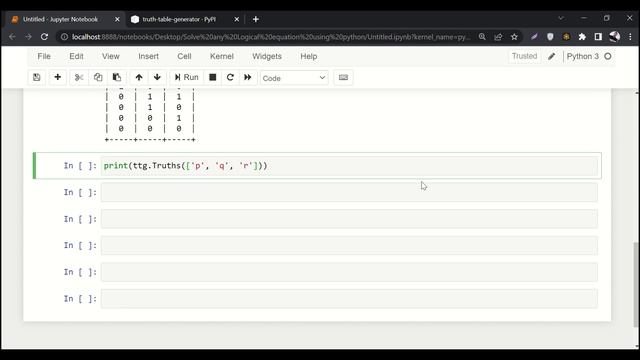Close the truth-table-generator PyPI tab

pos(236,19)
